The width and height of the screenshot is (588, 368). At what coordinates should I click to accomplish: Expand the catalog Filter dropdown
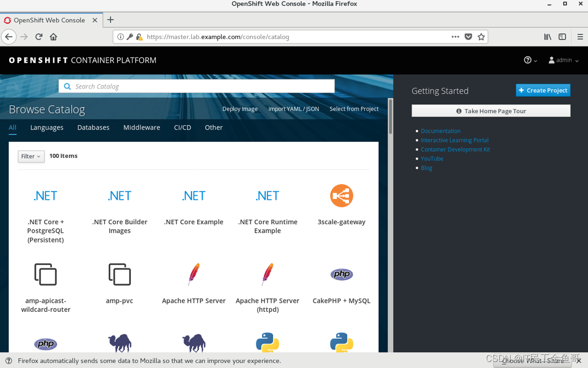[31, 156]
